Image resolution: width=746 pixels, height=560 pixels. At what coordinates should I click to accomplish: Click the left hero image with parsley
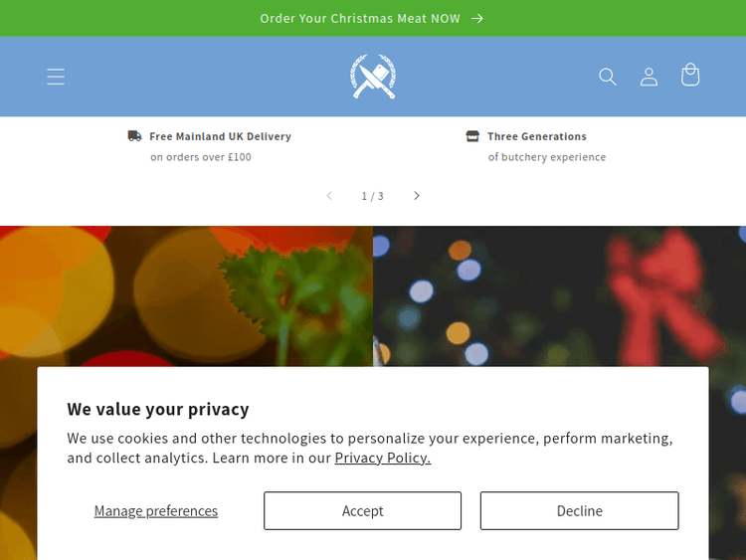coord(186,295)
